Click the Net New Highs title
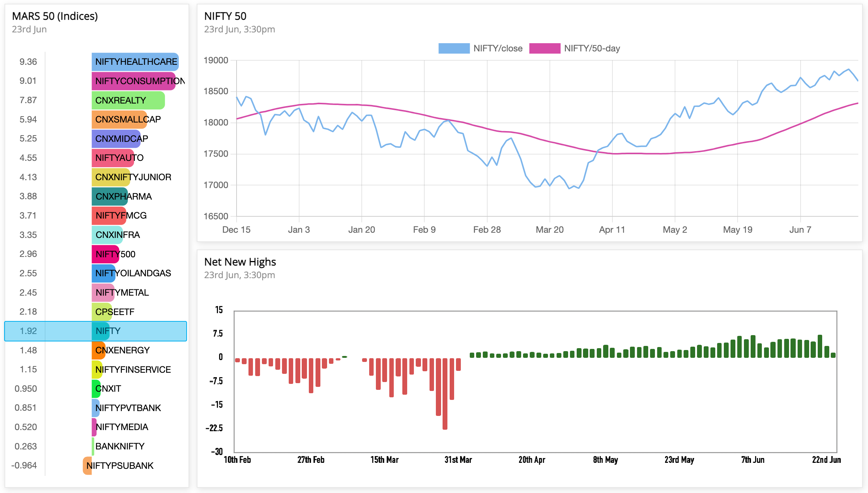Image resolution: width=868 pixels, height=493 pixels. 240,262
